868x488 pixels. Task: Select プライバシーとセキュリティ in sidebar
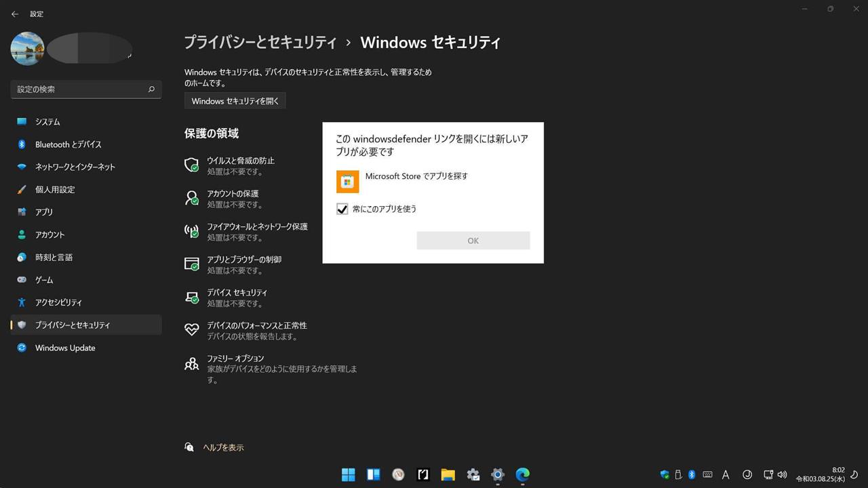coord(86,325)
